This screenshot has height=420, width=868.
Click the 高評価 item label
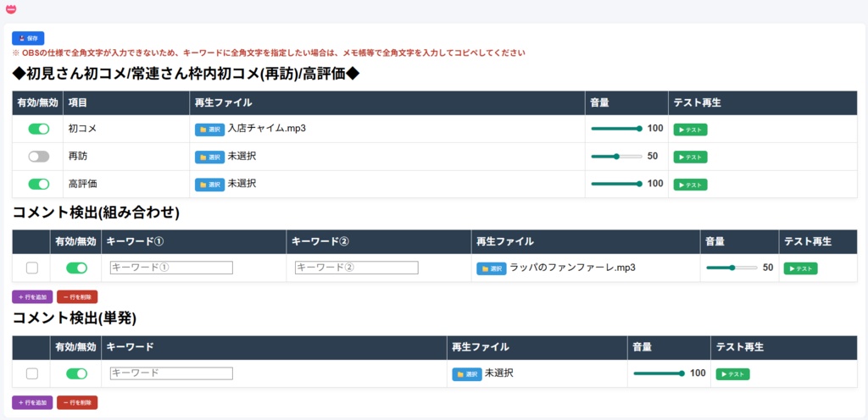pos(82,184)
